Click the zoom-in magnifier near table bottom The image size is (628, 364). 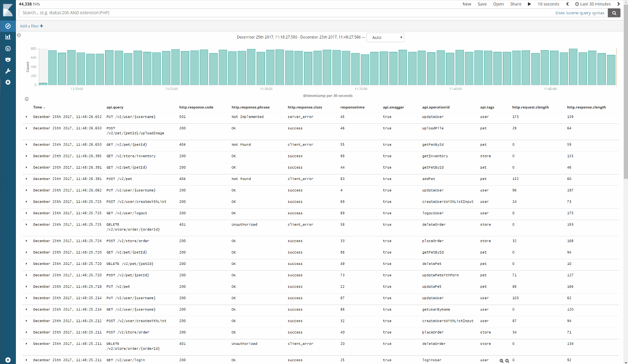pyautogui.click(x=502, y=360)
